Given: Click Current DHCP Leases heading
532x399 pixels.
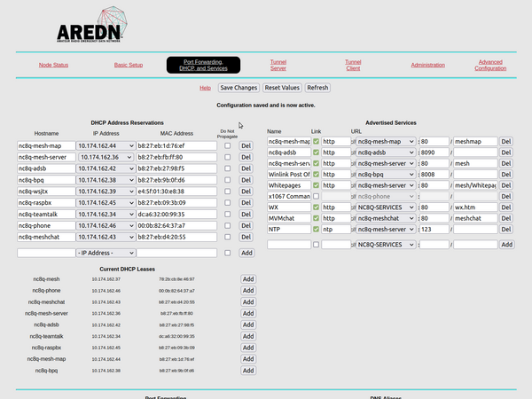Looking at the screenshot, I should pos(127,269).
